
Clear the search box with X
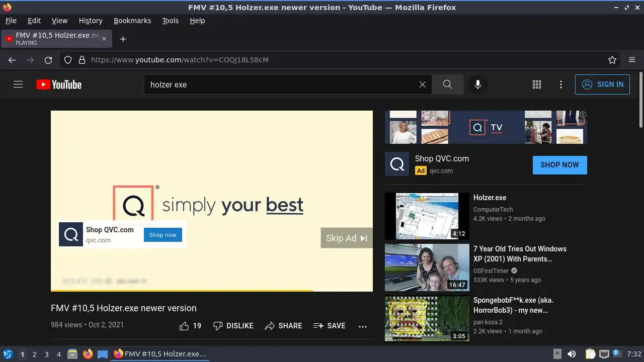tap(423, 84)
